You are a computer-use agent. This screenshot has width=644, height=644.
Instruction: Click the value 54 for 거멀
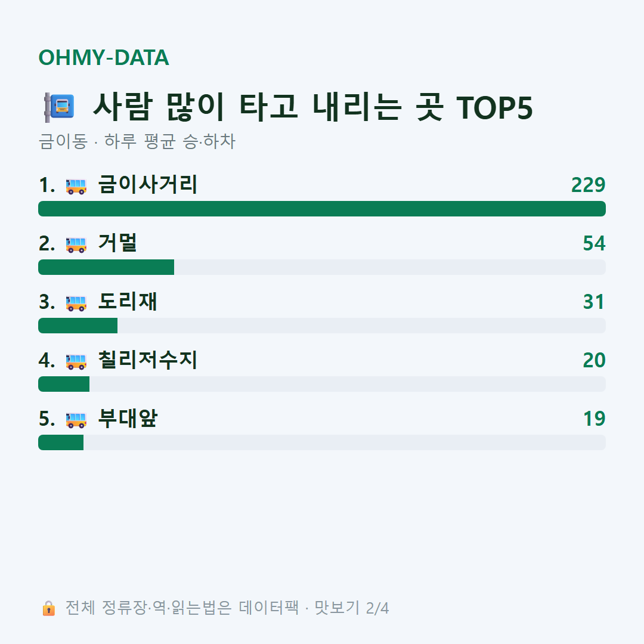coord(595,243)
